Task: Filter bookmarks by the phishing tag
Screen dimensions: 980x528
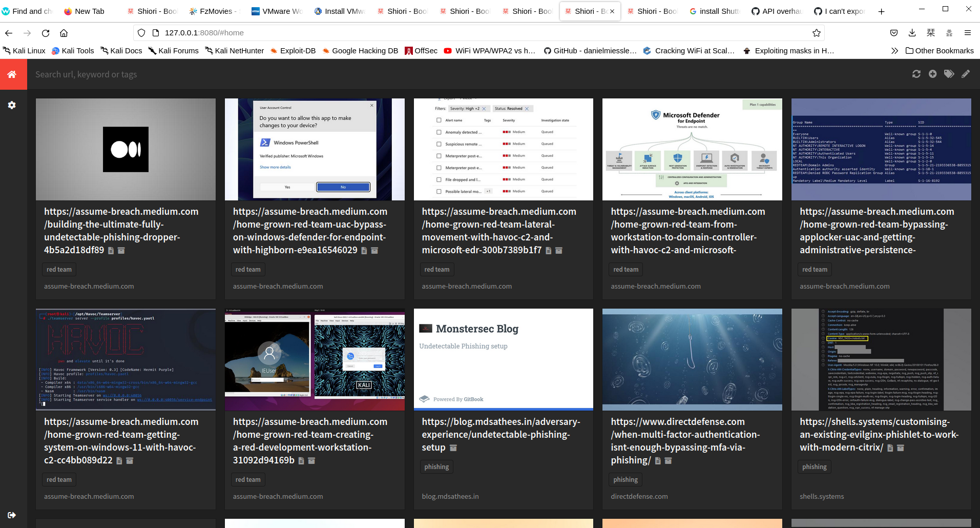Action: [436, 466]
